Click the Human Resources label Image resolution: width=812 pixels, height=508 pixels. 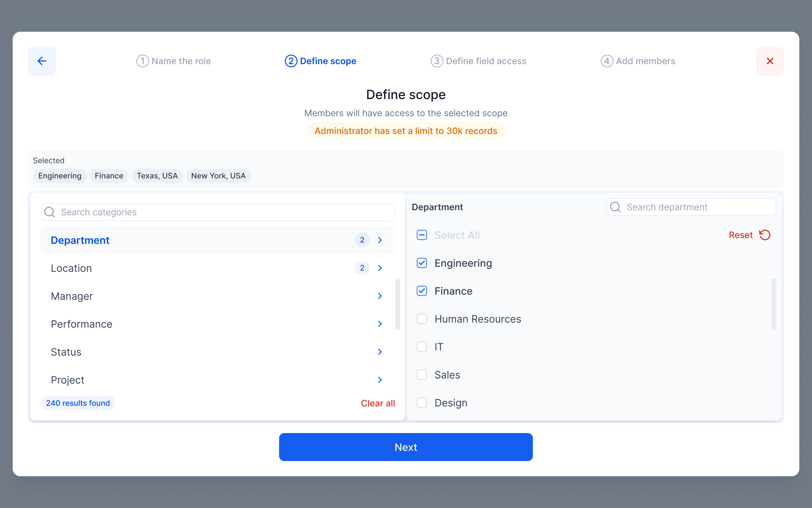tap(478, 318)
